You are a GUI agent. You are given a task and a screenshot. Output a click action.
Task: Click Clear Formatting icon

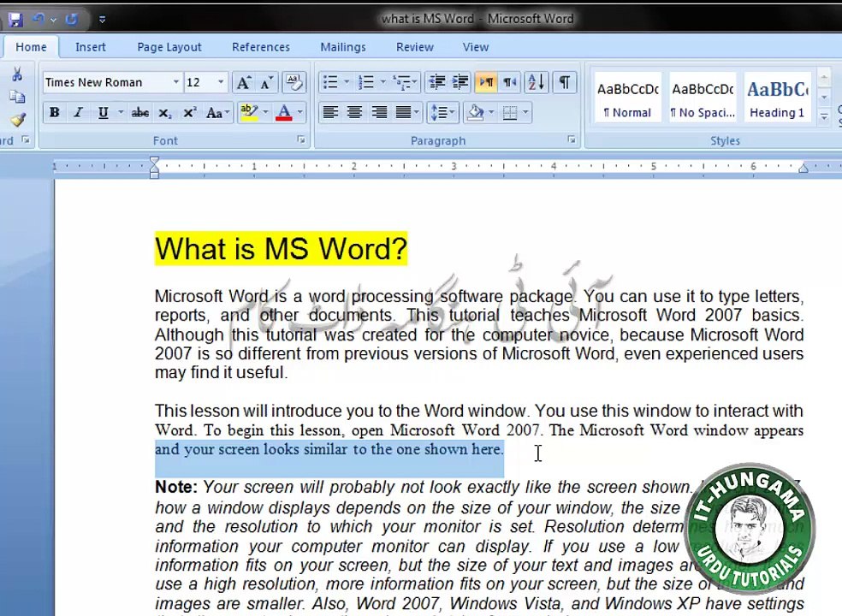[x=294, y=83]
